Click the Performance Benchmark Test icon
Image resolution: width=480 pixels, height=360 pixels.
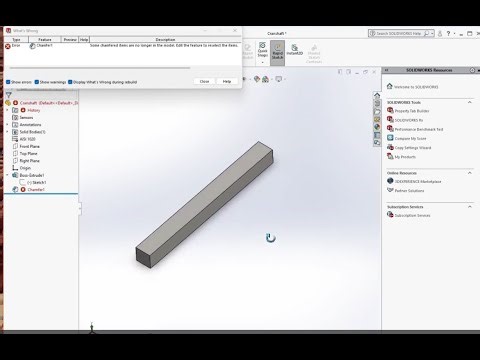click(390, 129)
